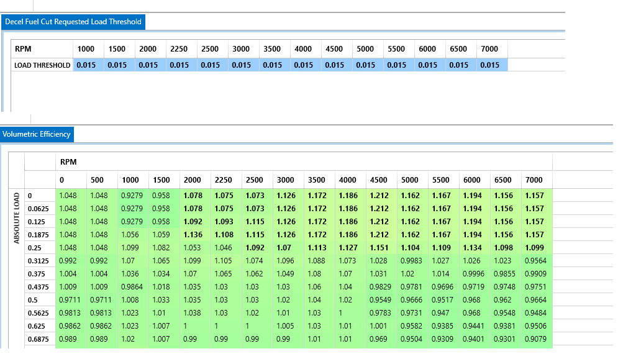The width and height of the screenshot is (618, 364).
Task: Select the 0.015 load threshold under 7000 RPM
Action: [492, 65]
